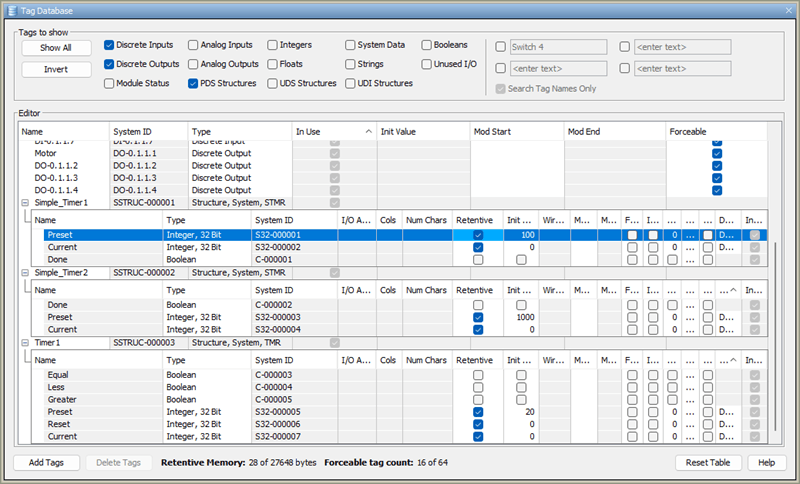Select SSTRUC-000002 System ID cell
Screen dimensions: 800x484
tap(148, 273)
